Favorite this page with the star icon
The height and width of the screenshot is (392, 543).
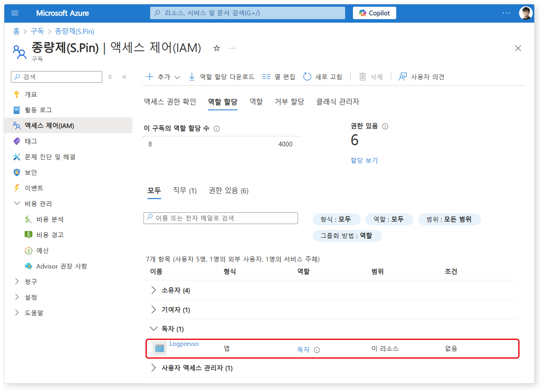(217, 48)
